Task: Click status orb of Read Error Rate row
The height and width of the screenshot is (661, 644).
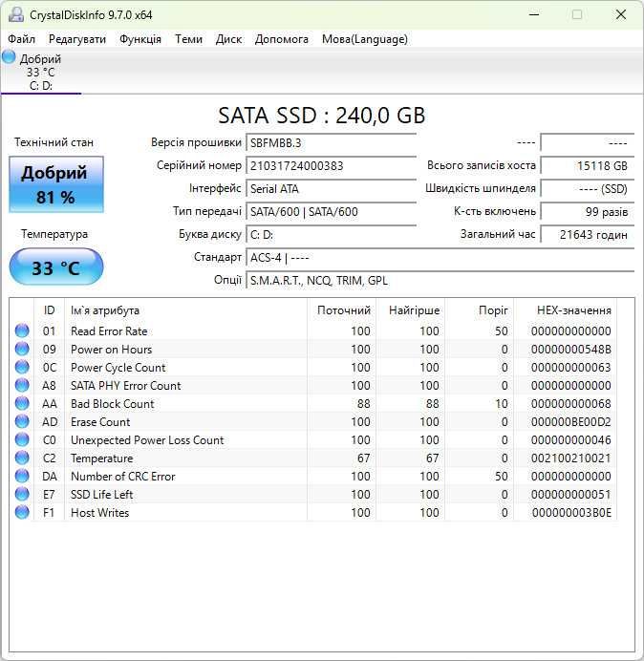Action: coord(22,330)
